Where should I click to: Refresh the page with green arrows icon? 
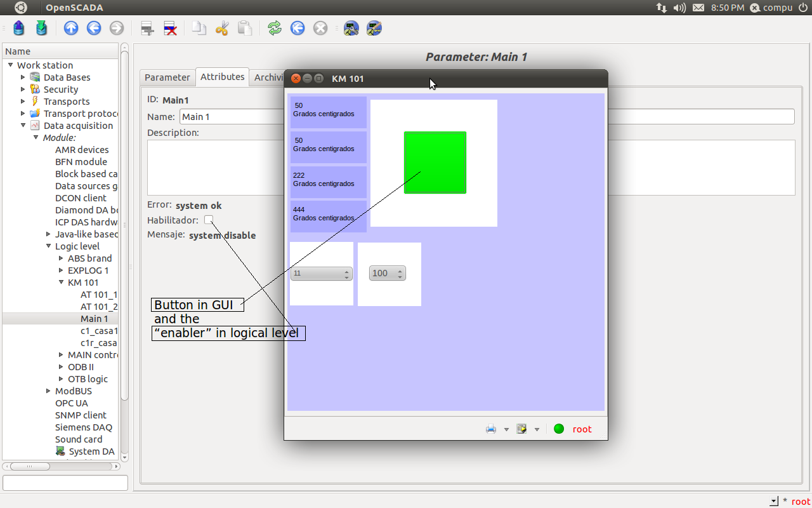coord(274,28)
